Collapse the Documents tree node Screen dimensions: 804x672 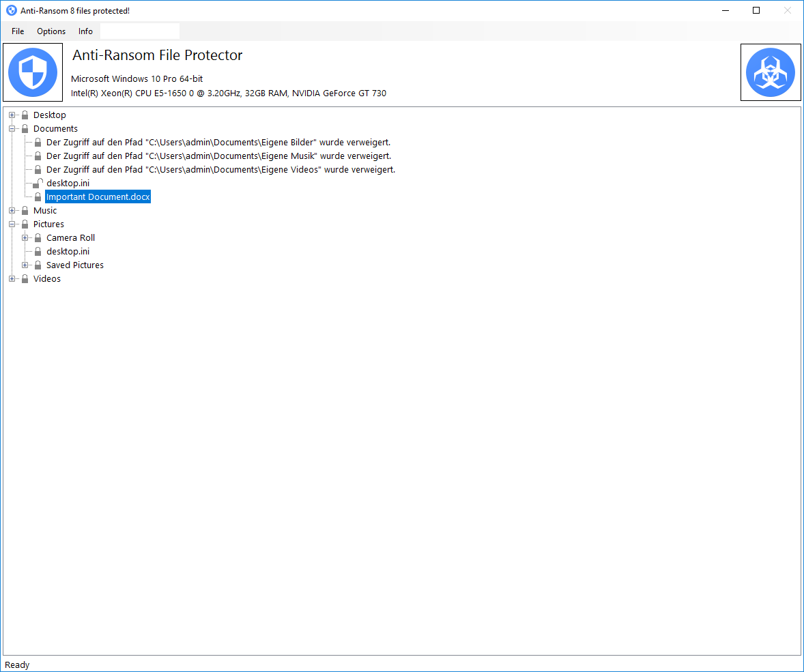12,129
